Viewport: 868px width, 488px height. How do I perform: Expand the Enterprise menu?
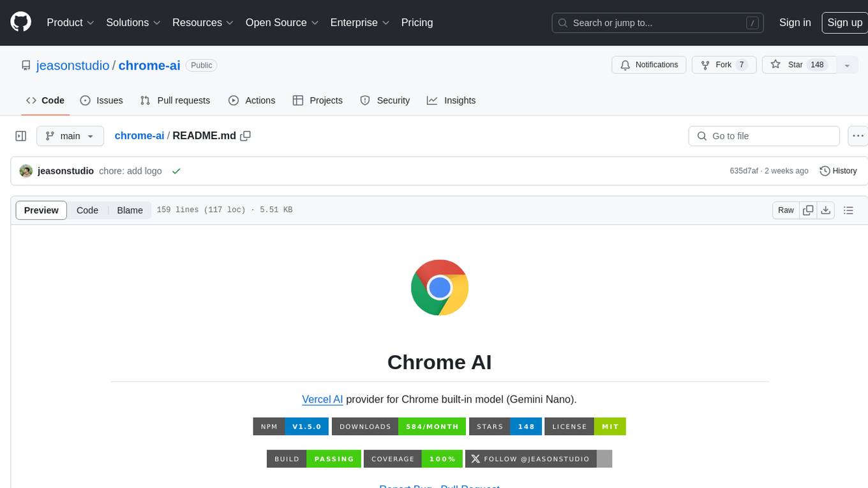(360, 22)
